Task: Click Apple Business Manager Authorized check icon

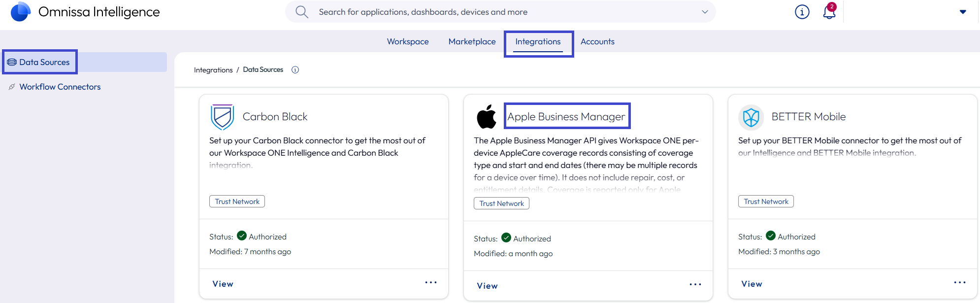Action: (x=506, y=237)
